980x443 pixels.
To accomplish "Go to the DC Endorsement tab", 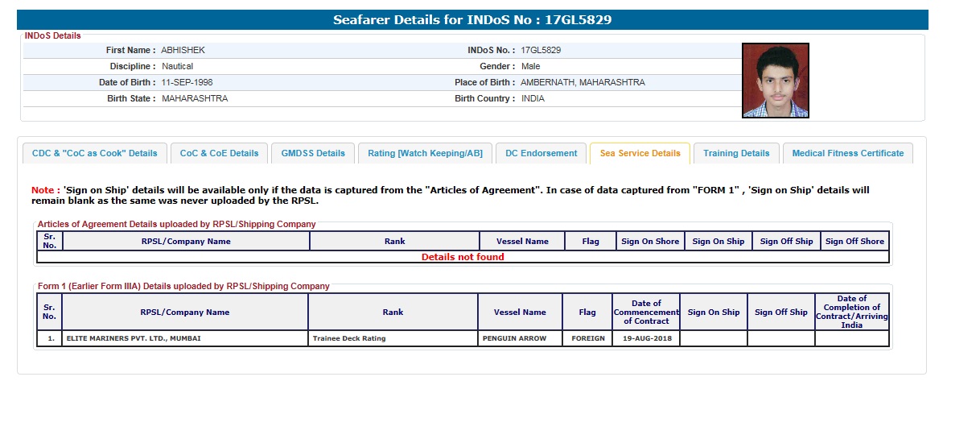I will point(541,153).
